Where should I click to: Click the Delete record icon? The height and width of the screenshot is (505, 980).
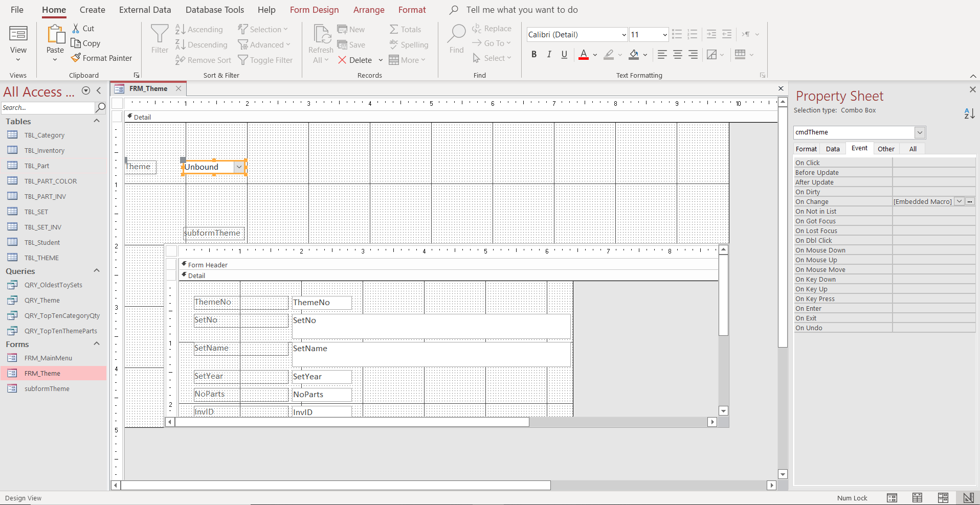342,60
